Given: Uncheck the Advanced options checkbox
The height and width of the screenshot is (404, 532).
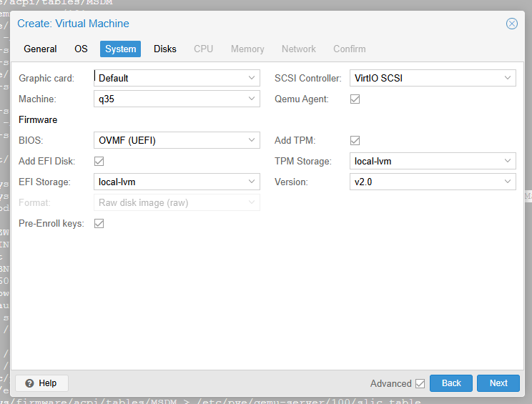Looking at the screenshot, I should tap(420, 383).
